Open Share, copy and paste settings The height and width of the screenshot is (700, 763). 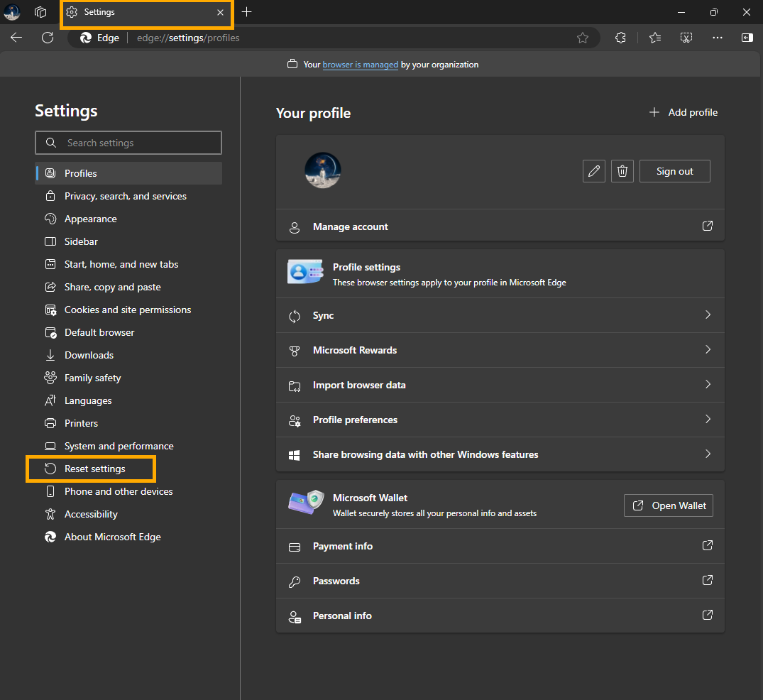[x=129, y=288]
